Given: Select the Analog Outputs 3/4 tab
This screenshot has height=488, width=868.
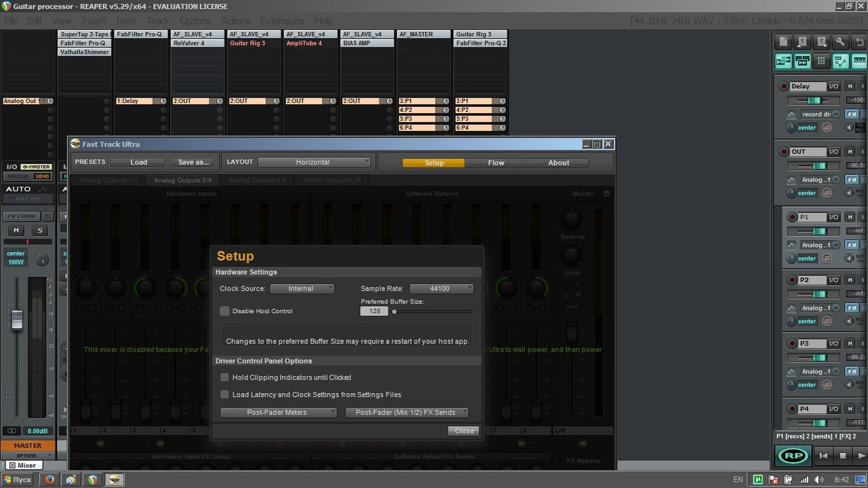Looking at the screenshot, I should coord(182,180).
